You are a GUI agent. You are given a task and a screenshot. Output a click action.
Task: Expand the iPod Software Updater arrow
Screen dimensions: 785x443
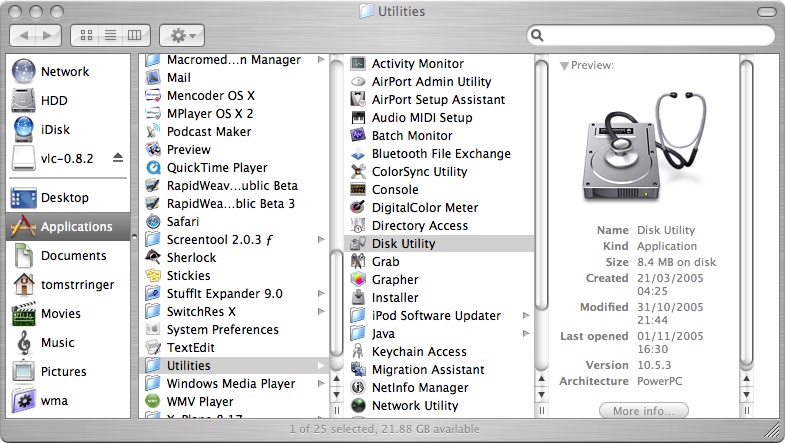tap(526, 316)
